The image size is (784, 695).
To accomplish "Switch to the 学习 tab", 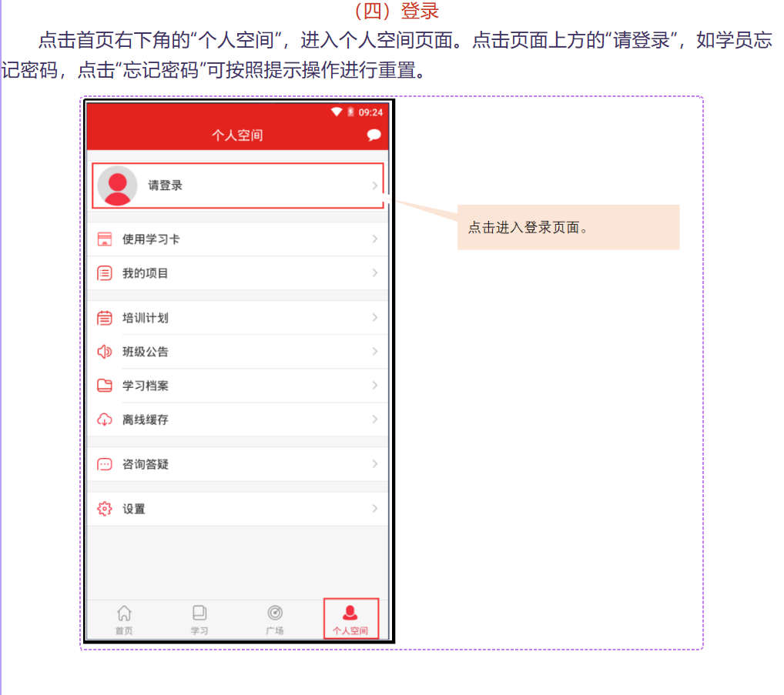I will [x=199, y=619].
